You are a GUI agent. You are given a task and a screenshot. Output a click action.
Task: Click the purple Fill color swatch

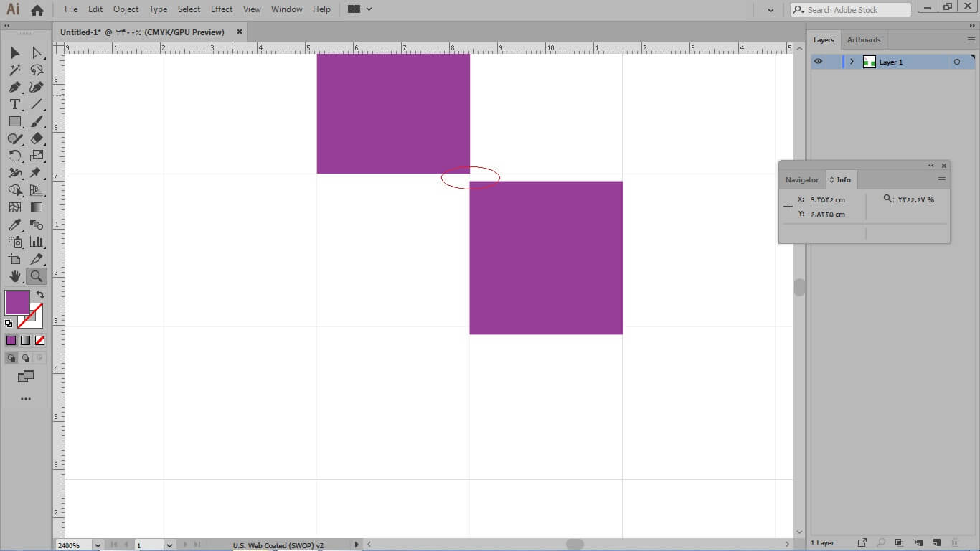[x=17, y=302]
